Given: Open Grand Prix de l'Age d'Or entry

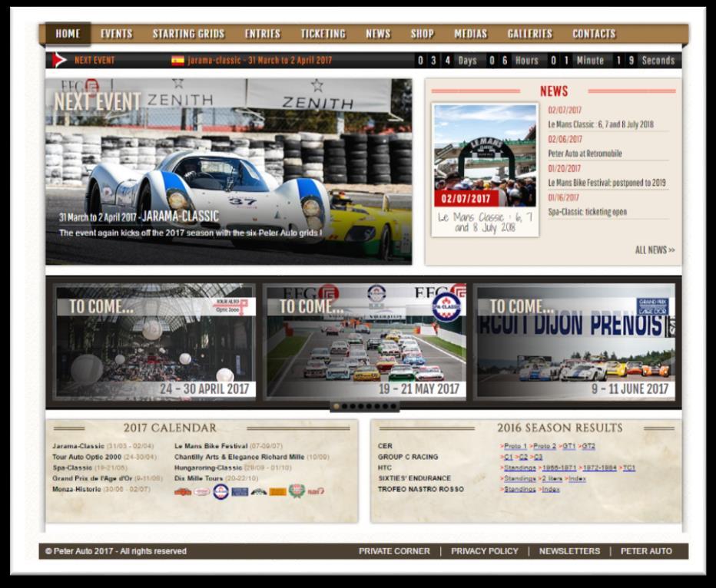Looking at the screenshot, I should coord(92,478).
